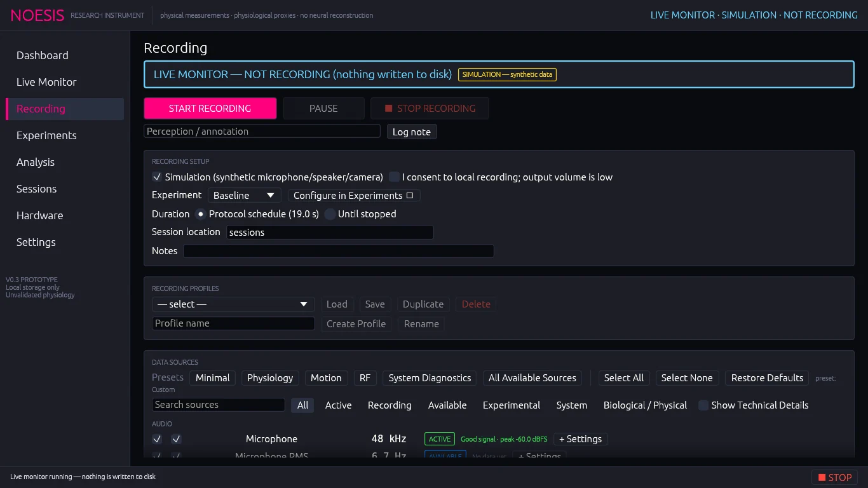Click STOP RECORDING with red square

coord(430,109)
